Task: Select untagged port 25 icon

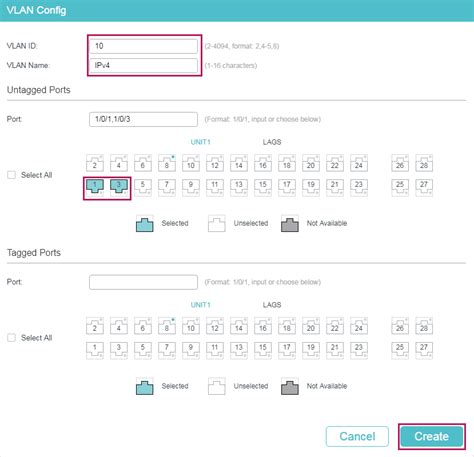Action: (x=400, y=188)
